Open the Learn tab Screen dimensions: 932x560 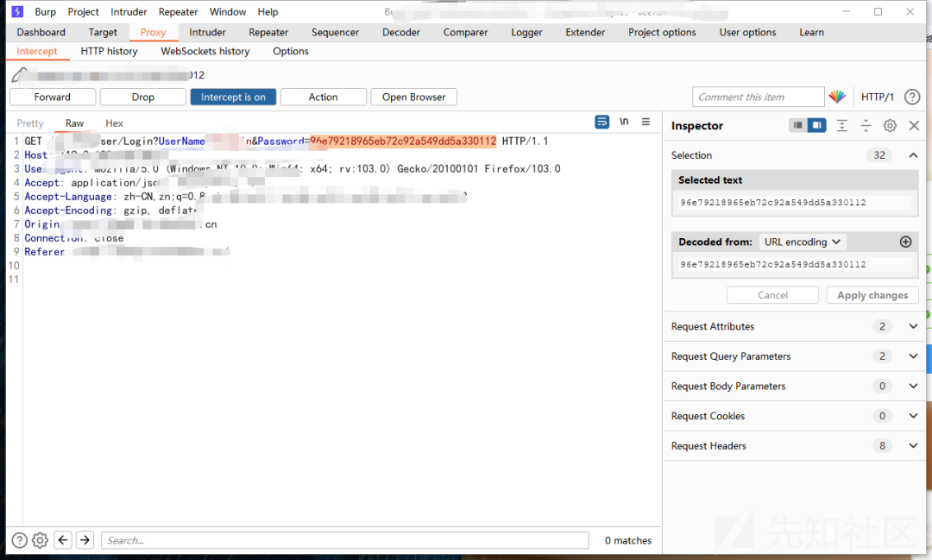pyautogui.click(x=811, y=32)
